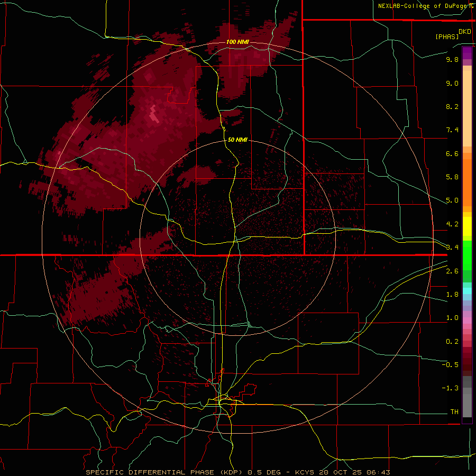Click the 6.6 value on the color scale
Screen dimensions: 476x476
pos(452,153)
